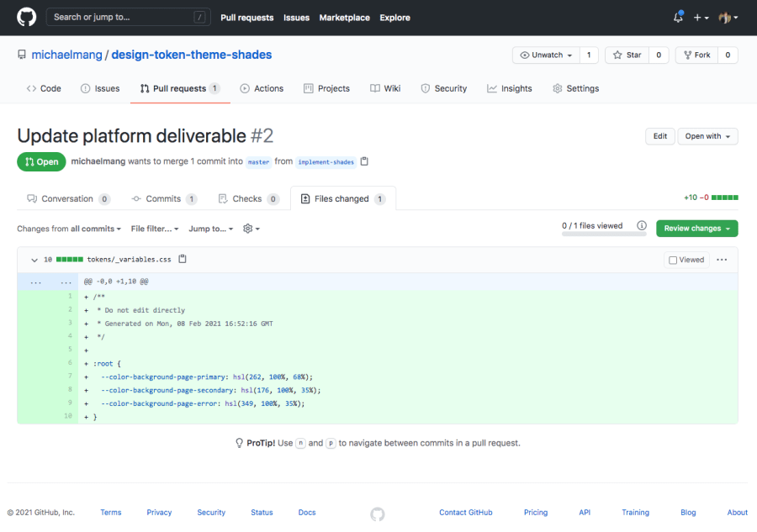757x532 pixels.
Task: Switch to the repository Pull requests tab
Action: (180, 88)
